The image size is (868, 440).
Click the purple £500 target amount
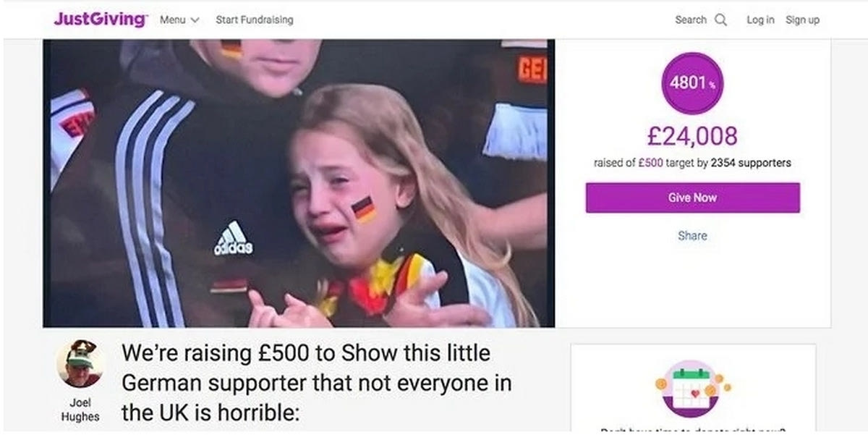click(650, 163)
